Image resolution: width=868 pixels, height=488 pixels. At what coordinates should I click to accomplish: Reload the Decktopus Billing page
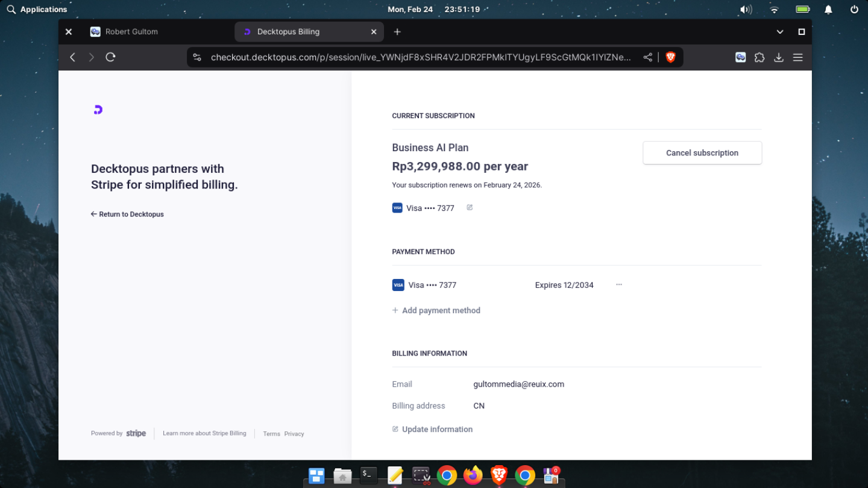coord(110,57)
